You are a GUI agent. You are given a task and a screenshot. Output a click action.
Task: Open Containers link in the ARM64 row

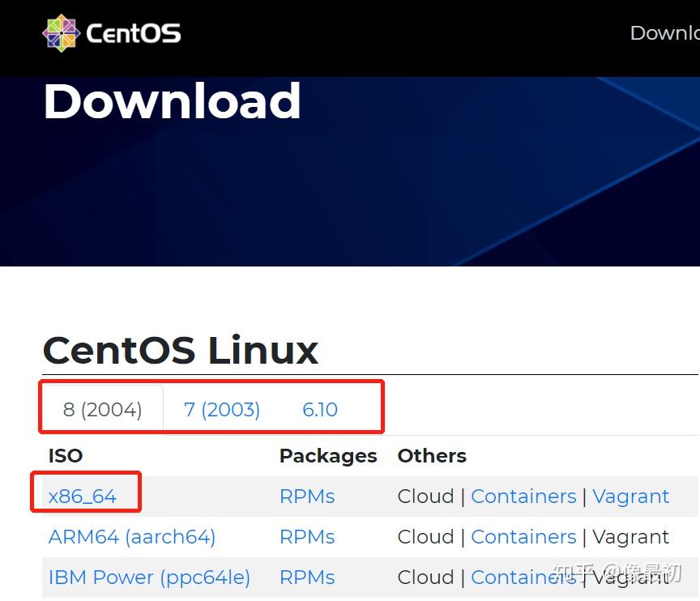coord(523,536)
